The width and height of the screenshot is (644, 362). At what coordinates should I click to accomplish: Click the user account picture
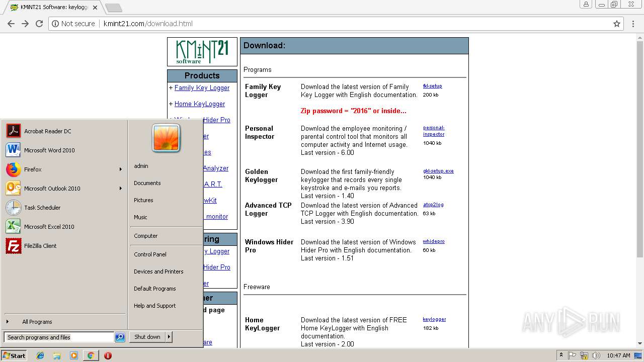pos(166,138)
